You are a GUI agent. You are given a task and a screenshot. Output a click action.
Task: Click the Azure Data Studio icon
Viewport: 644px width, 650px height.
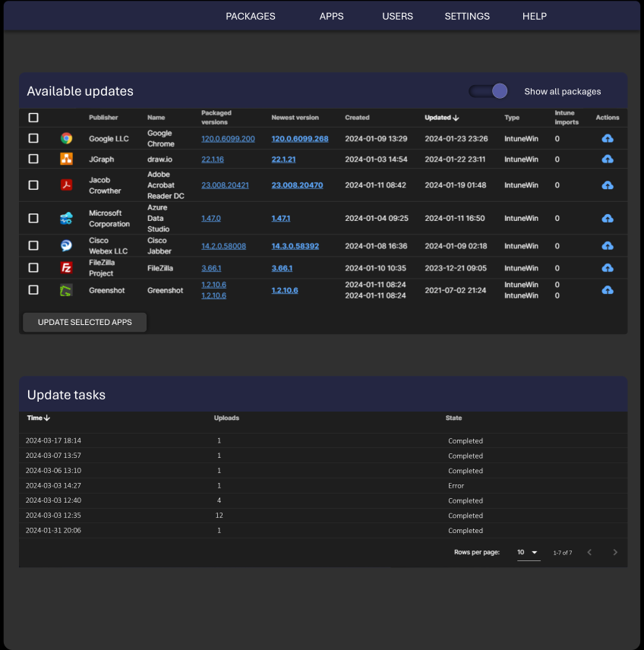[x=66, y=218]
